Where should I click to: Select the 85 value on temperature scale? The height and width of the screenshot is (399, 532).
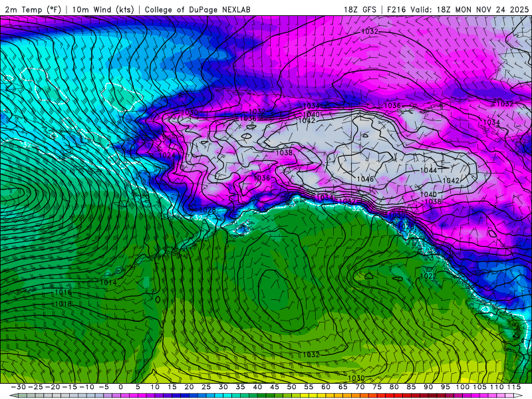411,387
